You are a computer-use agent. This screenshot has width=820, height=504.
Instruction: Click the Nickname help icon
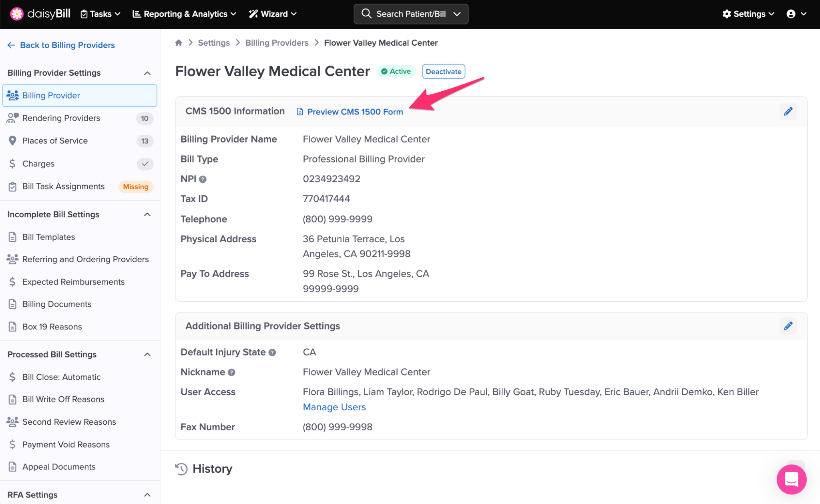click(x=231, y=373)
